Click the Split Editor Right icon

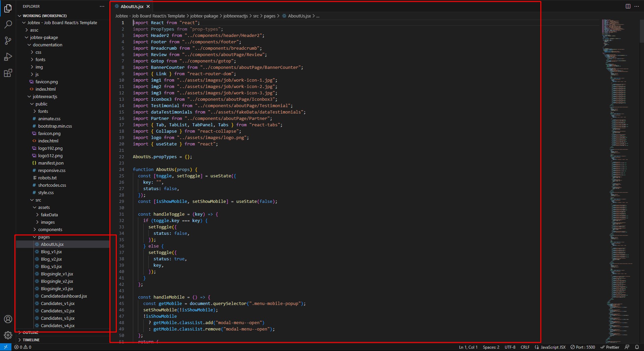click(628, 6)
